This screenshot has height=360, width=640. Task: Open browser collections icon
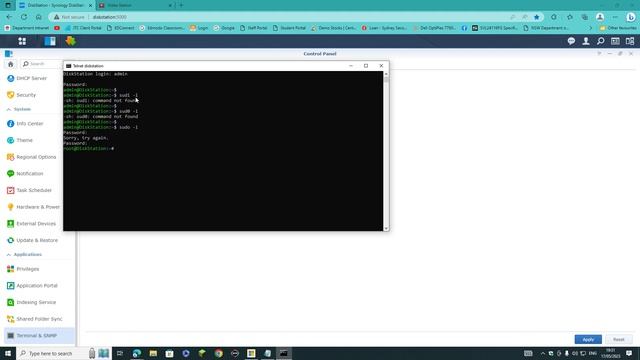[x=585, y=17]
